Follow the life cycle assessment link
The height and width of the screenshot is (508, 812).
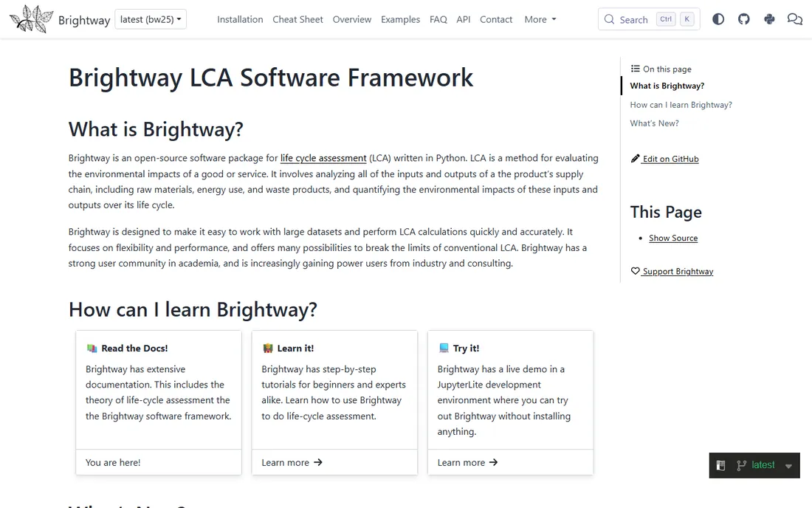pyautogui.click(x=323, y=158)
